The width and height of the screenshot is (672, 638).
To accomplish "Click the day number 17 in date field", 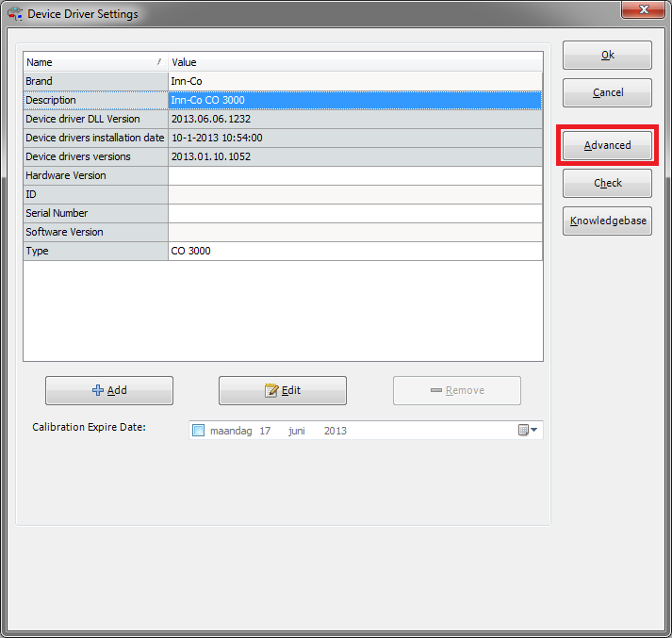I will point(265,431).
